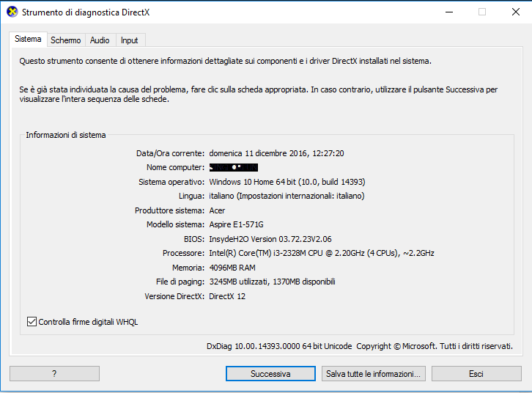
Task: Click the Questo strumento consente description text
Action: 225,61
